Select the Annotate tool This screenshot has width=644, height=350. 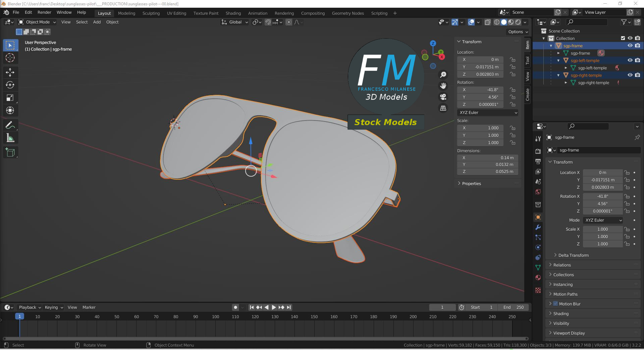(10, 125)
